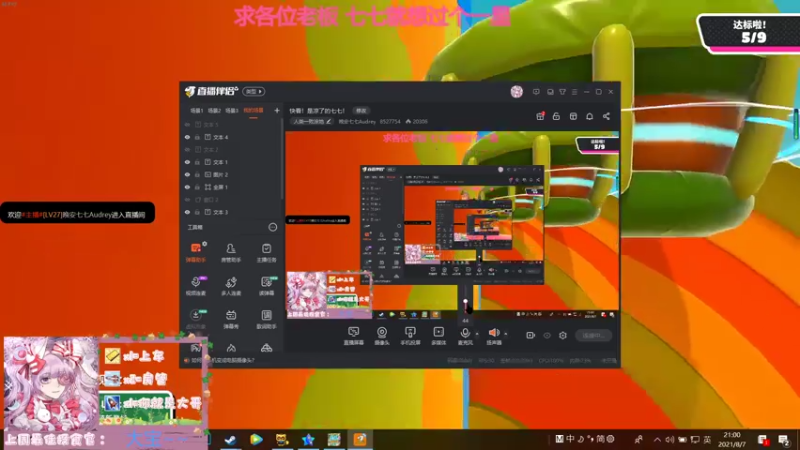Hide the 图片 2 layer
Viewport: 800px width, 450px height.
pyautogui.click(x=187, y=174)
